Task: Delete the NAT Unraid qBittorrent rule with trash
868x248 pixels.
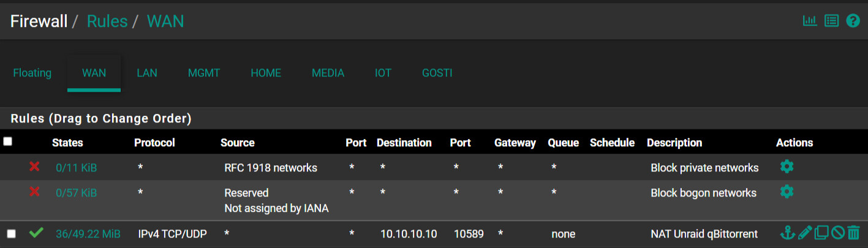Action: 854,233
